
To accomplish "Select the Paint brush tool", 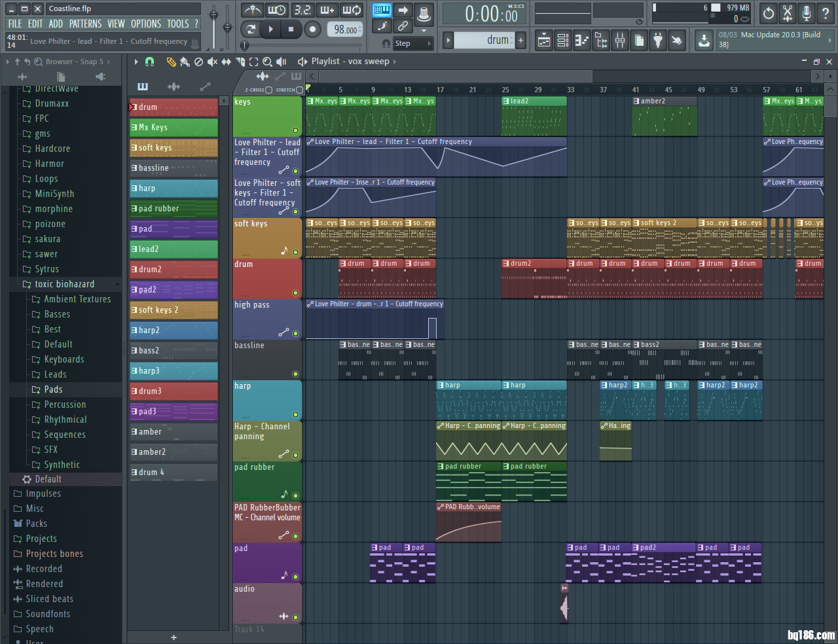I will [185, 62].
